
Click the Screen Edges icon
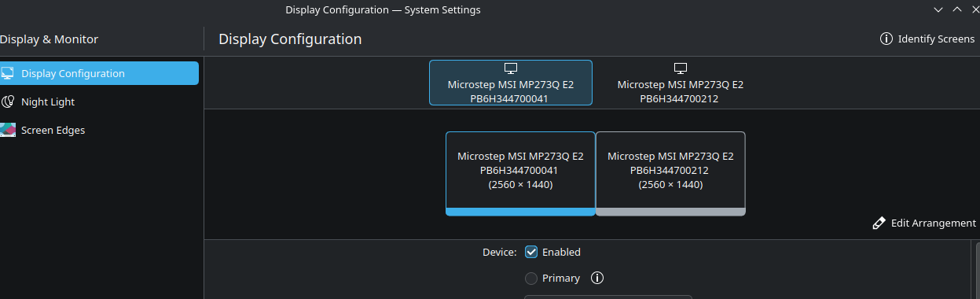8,130
